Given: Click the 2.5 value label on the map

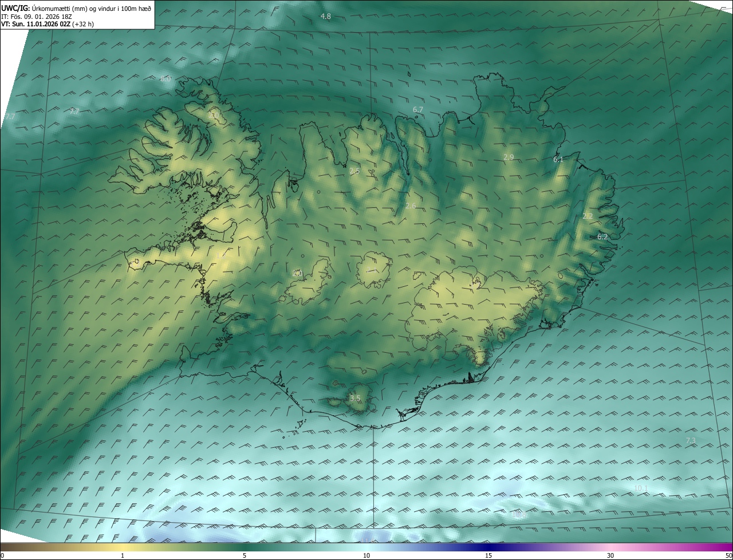Looking at the screenshot, I should coord(354,171).
